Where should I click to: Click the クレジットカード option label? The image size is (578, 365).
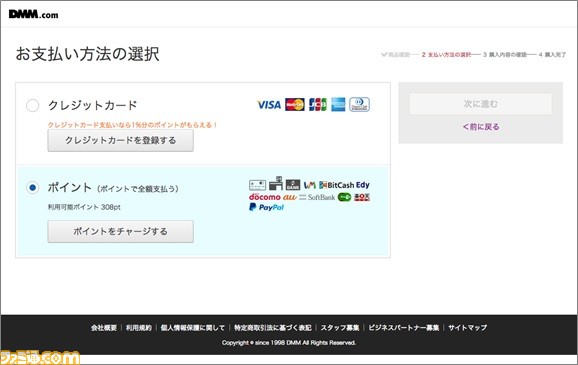coord(93,105)
